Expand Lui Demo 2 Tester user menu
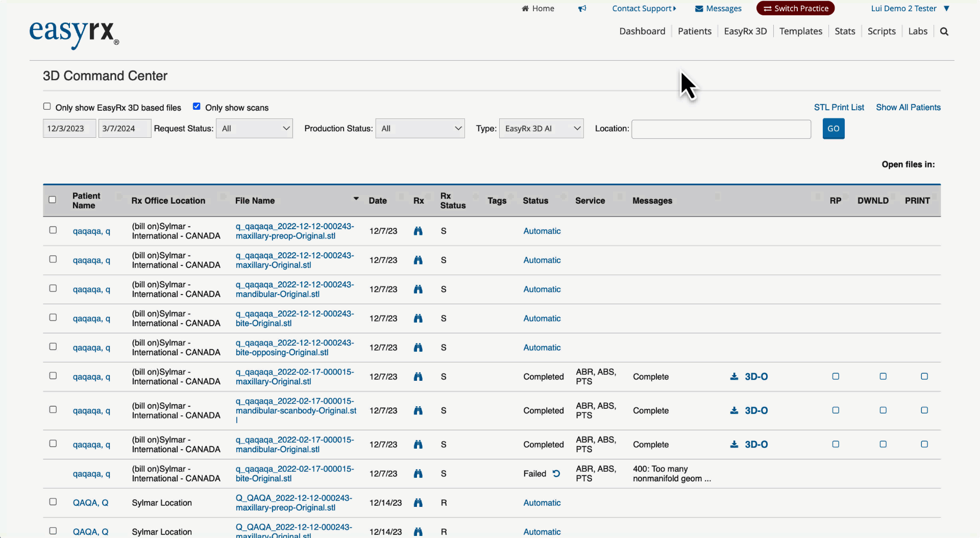 point(910,9)
